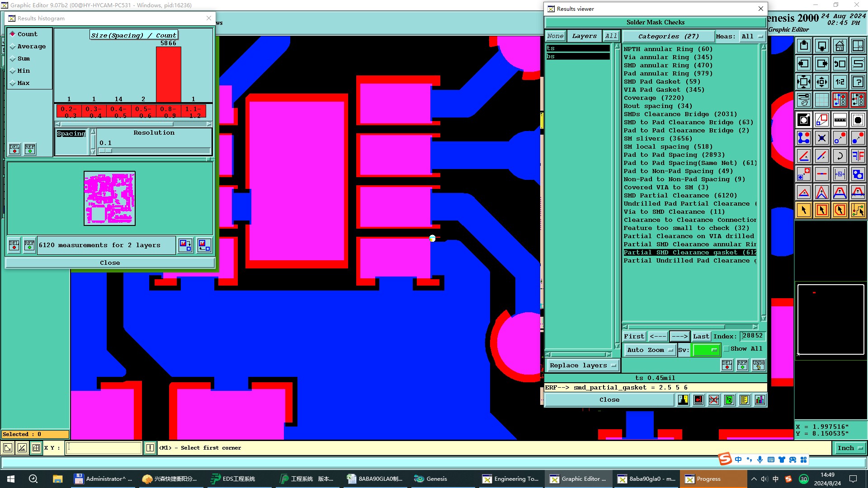Click the Home view icon
This screenshot has height=488, width=868.
[x=840, y=46]
